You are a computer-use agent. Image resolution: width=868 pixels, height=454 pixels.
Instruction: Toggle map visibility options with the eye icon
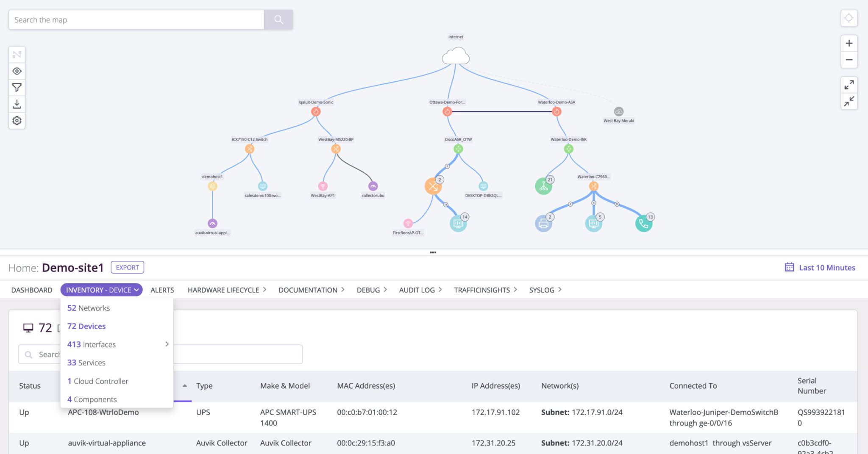click(17, 71)
